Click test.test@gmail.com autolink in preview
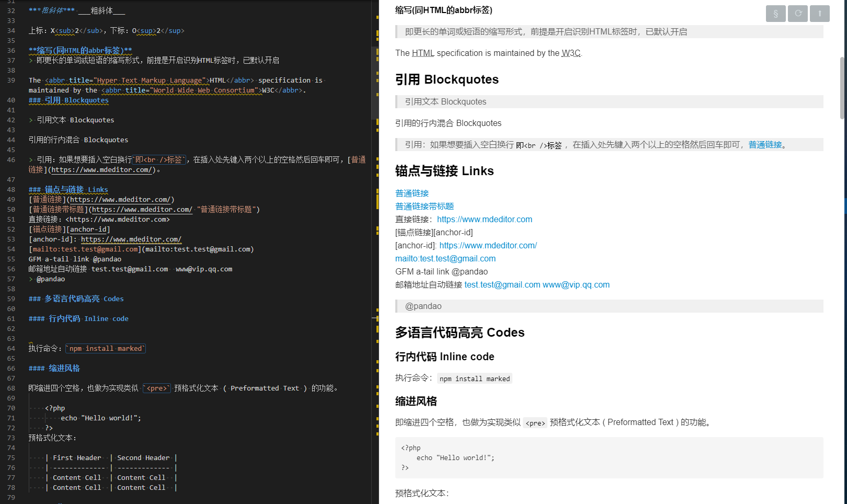The image size is (847, 504). 502,284
